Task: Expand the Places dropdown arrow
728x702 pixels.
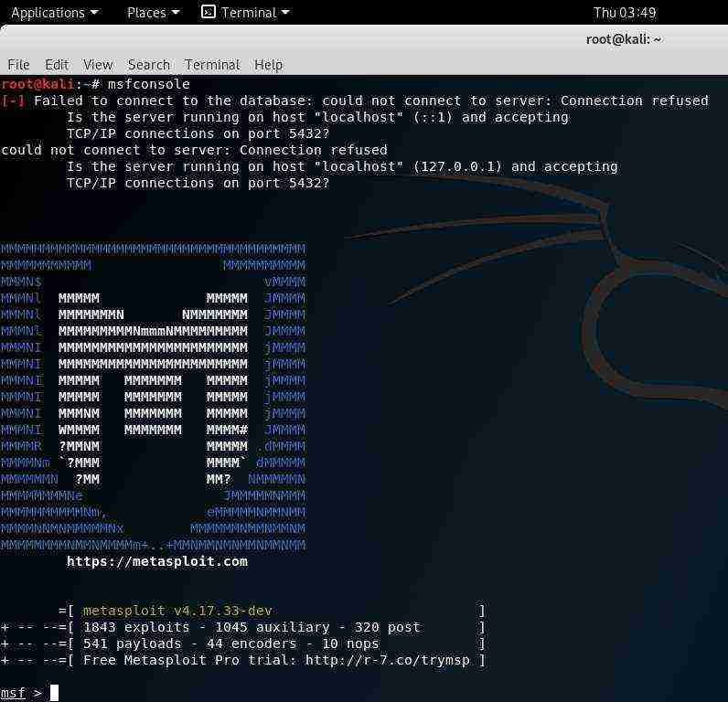Action: click(176, 13)
